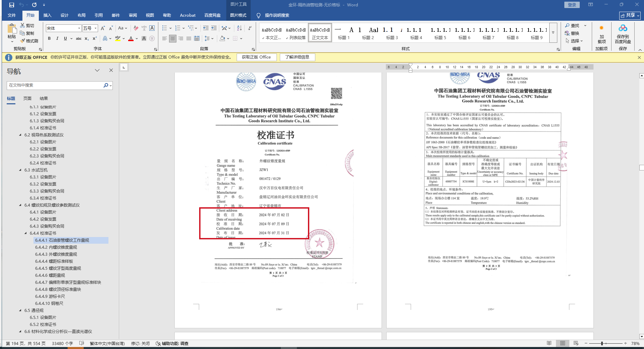644x349 pixels.
Task: Switch to read mode view in the status bar
Action: (549, 343)
